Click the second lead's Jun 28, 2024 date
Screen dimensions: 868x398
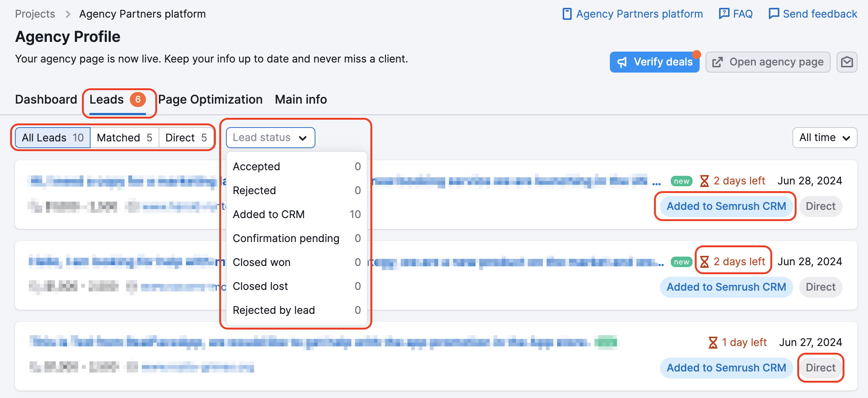click(810, 261)
